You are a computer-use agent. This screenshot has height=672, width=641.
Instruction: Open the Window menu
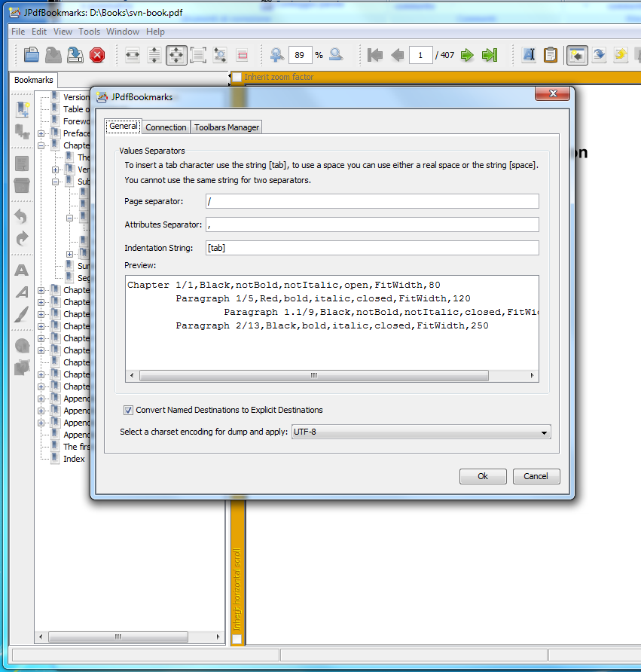pyautogui.click(x=123, y=32)
